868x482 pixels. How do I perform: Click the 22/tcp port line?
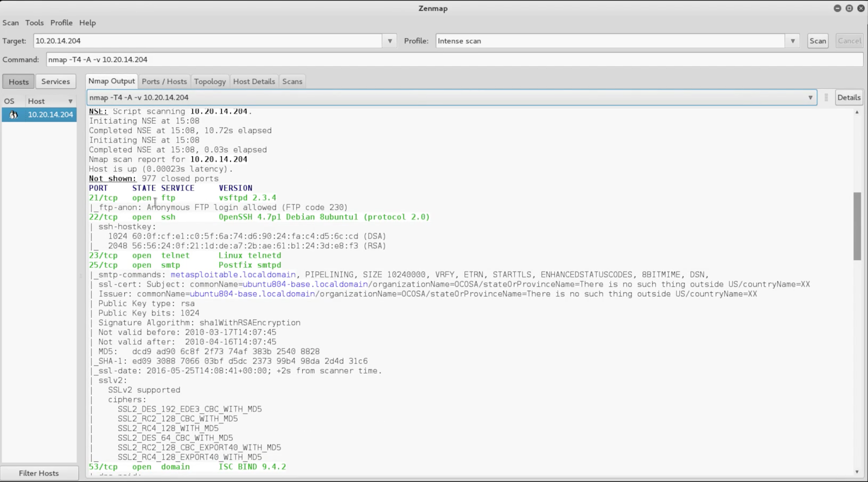pos(259,217)
